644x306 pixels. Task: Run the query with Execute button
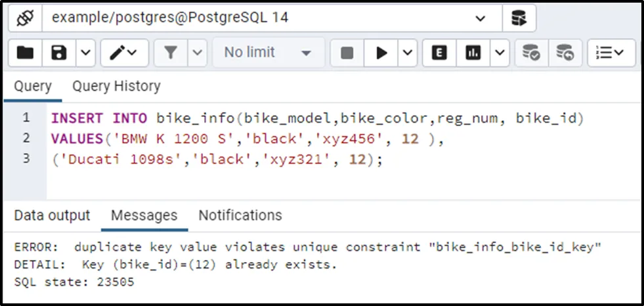click(x=381, y=53)
